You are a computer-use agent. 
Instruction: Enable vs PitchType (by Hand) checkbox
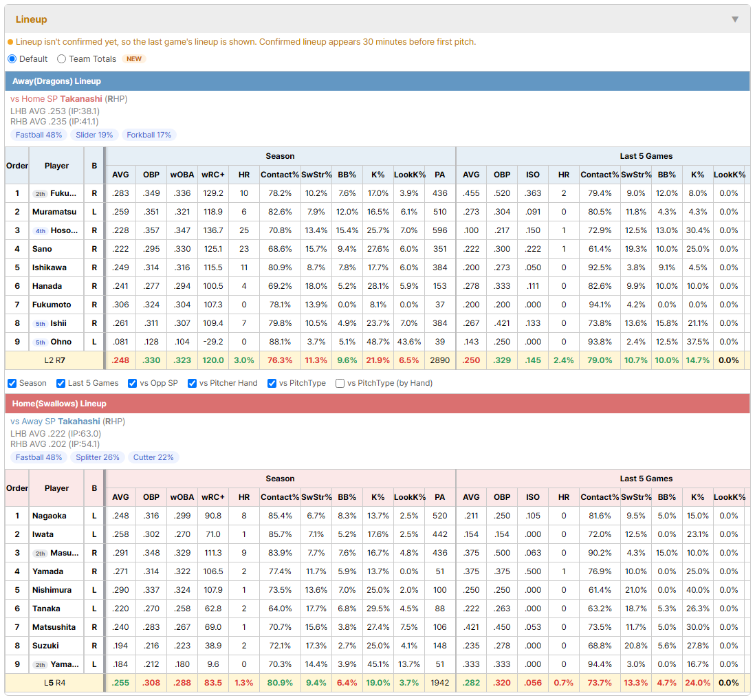click(340, 383)
